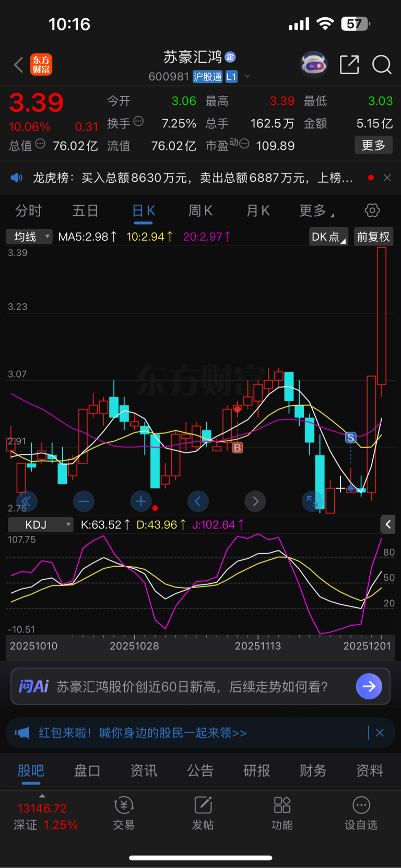Screen dimensions: 401x868
Task: Switch to the 周K chart tab
Action: point(200,210)
